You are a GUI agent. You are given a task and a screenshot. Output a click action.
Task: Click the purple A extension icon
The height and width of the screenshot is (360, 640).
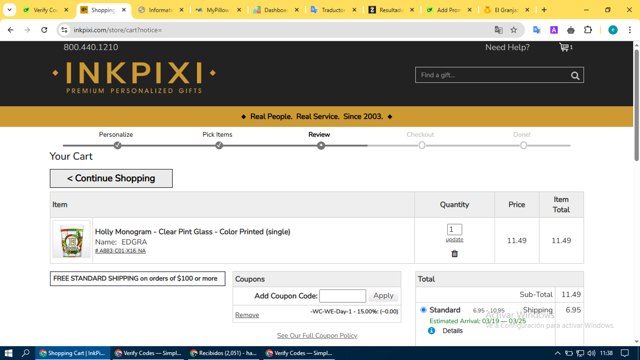pos(553,30)
